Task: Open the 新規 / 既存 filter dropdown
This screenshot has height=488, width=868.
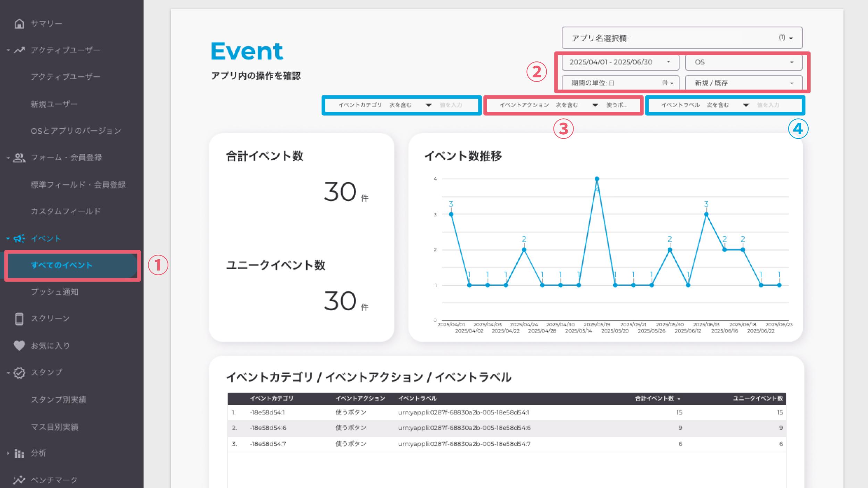Action: point(744,83)
